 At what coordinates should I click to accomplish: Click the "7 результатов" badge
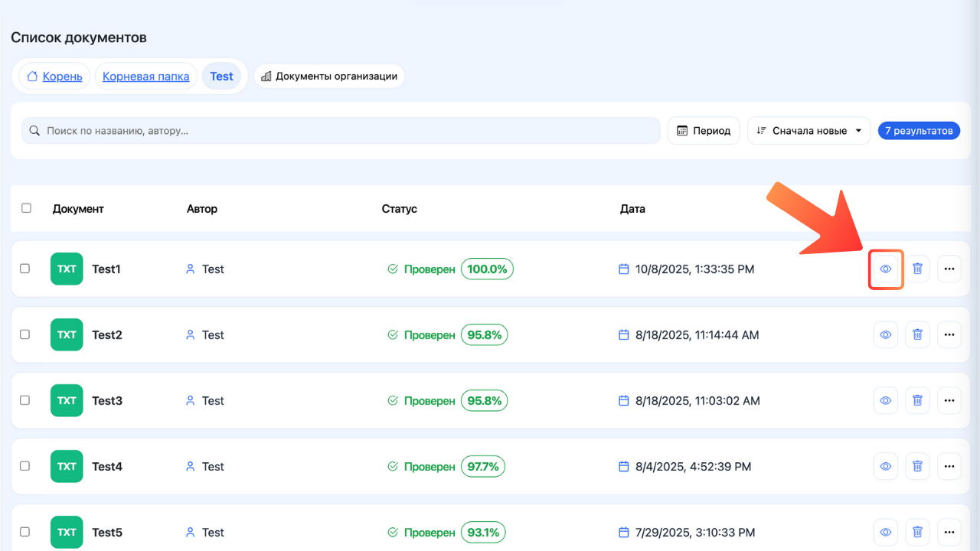[918, 131]
